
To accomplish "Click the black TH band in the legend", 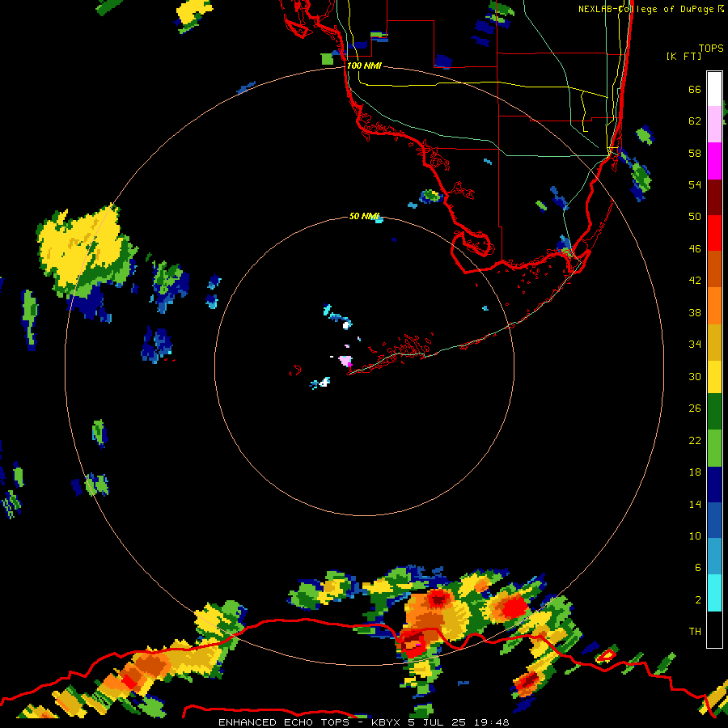I will tap(714, 629).
